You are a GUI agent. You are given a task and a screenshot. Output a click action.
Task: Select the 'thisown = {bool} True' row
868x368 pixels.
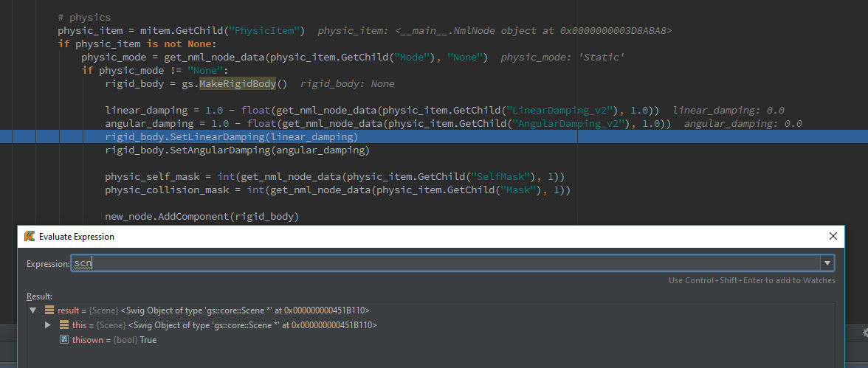point(108,340)
